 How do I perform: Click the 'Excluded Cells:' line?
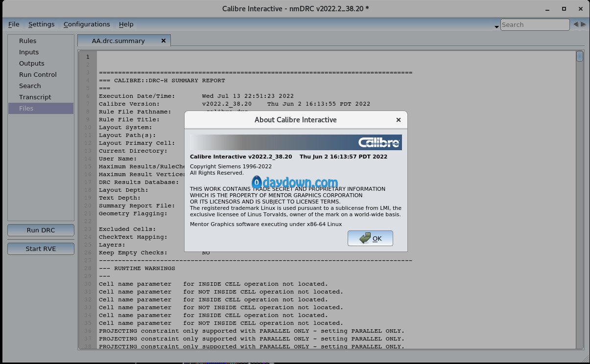pos(127,229)
